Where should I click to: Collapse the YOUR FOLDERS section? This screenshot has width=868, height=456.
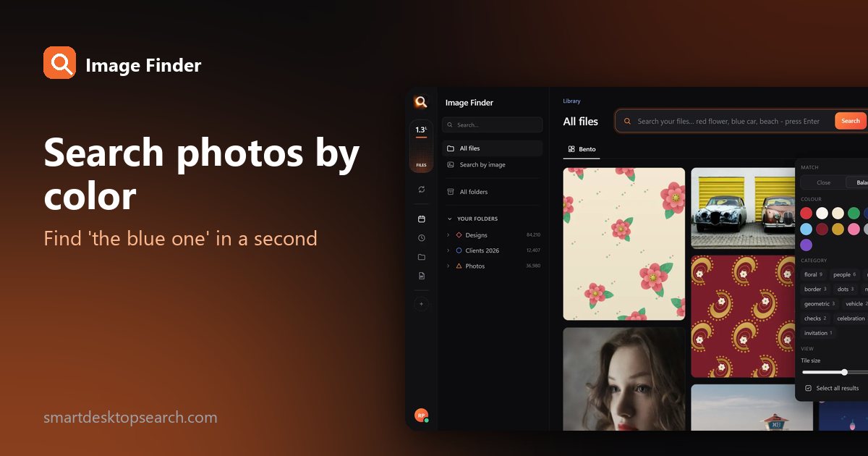pyautogui.click(x=449, y=219)
